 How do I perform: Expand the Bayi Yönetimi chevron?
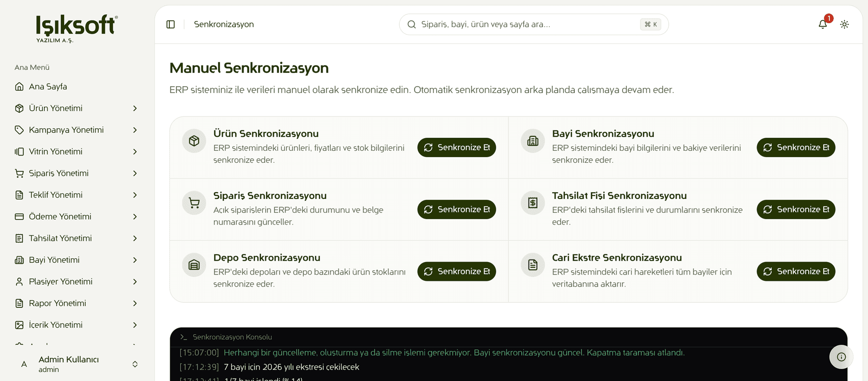coord(135,260)
